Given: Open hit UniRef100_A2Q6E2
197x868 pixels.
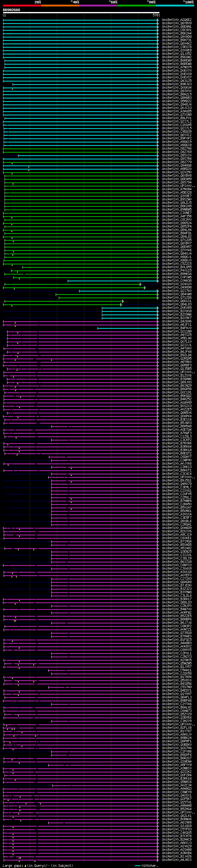Looking at the screenshot, I should 177,20.
